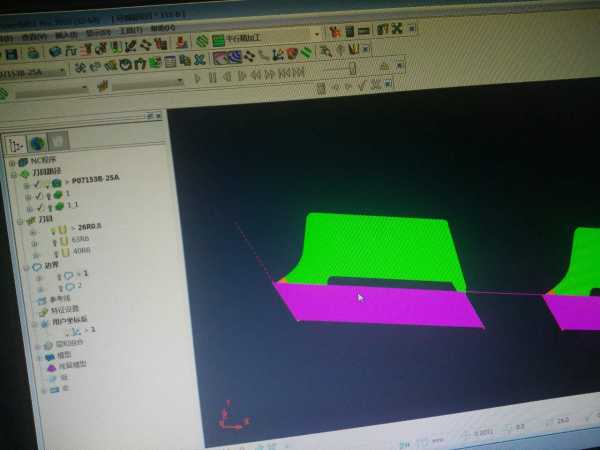600x450 pixels.
Task: Click the yellow U-shaped tool icon in the toolbar
Action: point(354,50)
